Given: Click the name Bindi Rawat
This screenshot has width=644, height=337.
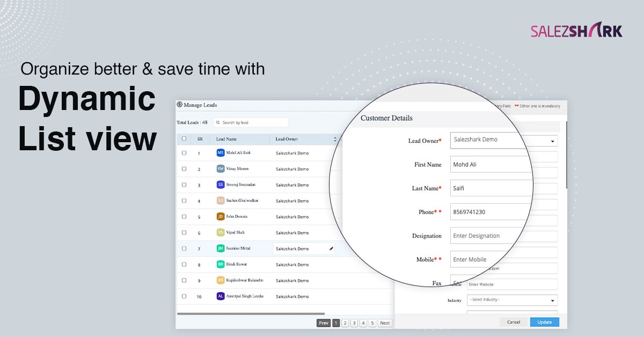Looking at the screenshot, I should pyautogui.click(x=236, y=264).
